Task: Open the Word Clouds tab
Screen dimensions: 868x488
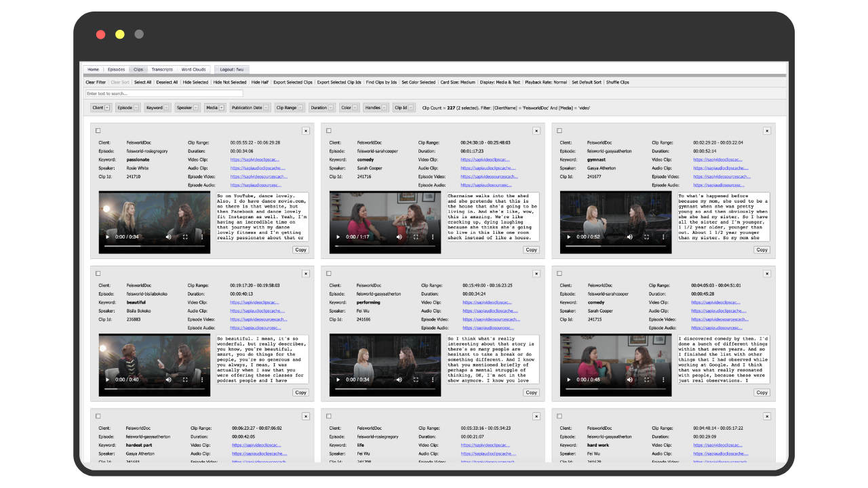Action: tap(194, 69)
